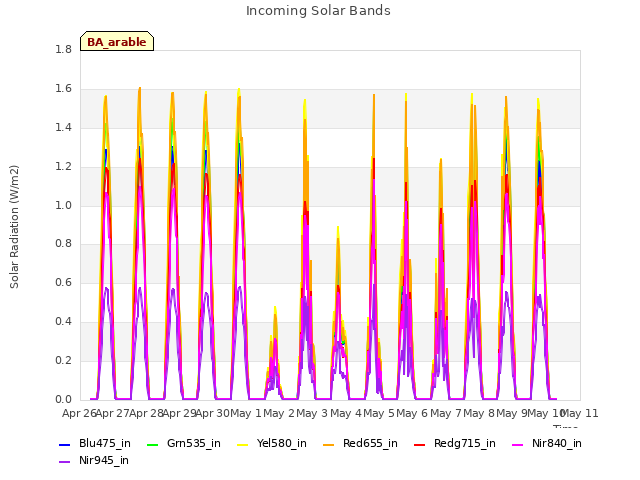Click the Apr 30 x-axis date label
Image resolution: width=640 pixels, height=480 pixels.
[x=213, y=414]
